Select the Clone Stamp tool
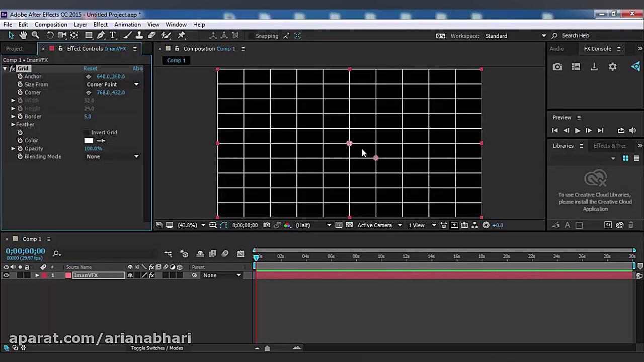The height and width of the screenshot is (362, 644). pos(139,35)
